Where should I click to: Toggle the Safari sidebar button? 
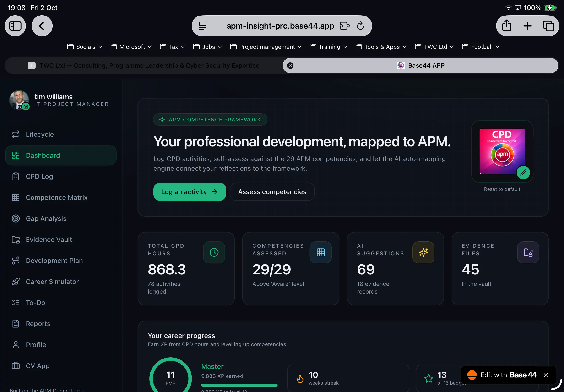[15, 26]
